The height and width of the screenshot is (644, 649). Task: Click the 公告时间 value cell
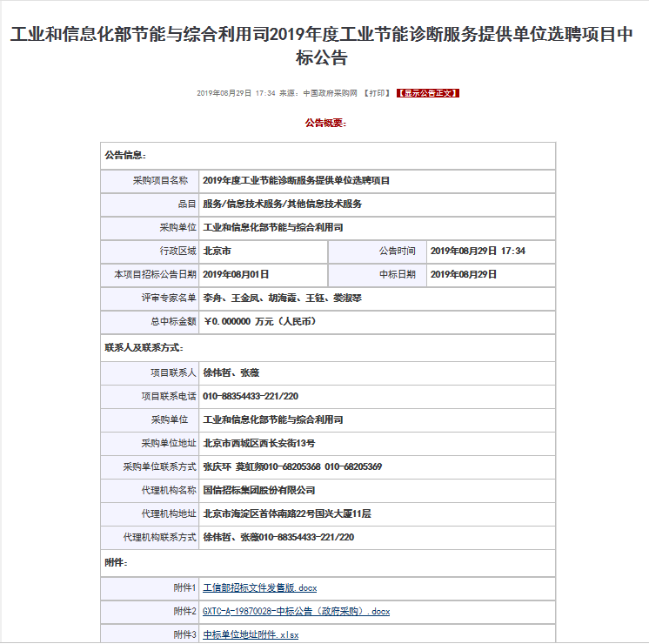point(478,252)
